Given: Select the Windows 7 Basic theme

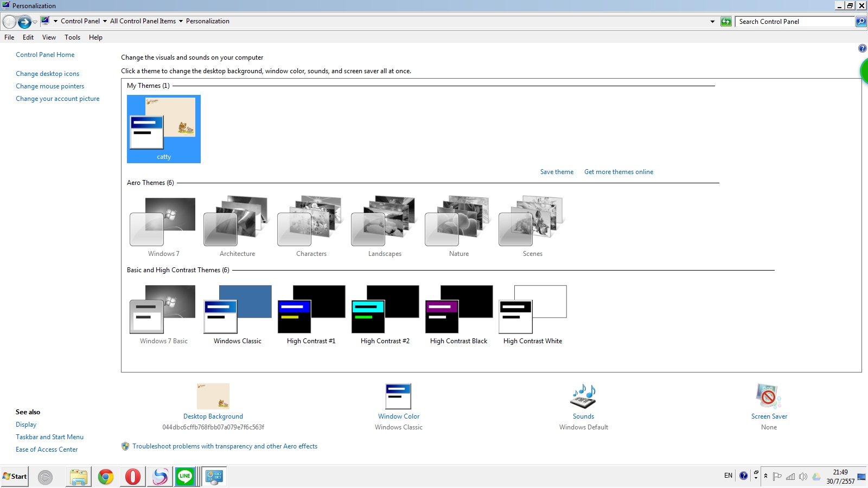Looking at the screenshot, I should point(164,314).
